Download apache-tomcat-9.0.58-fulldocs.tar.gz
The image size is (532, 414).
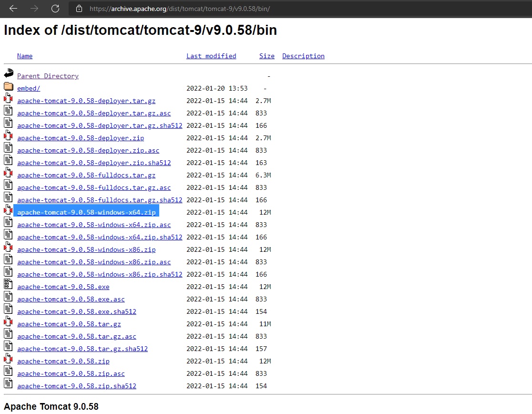click(x=86, y=175)
